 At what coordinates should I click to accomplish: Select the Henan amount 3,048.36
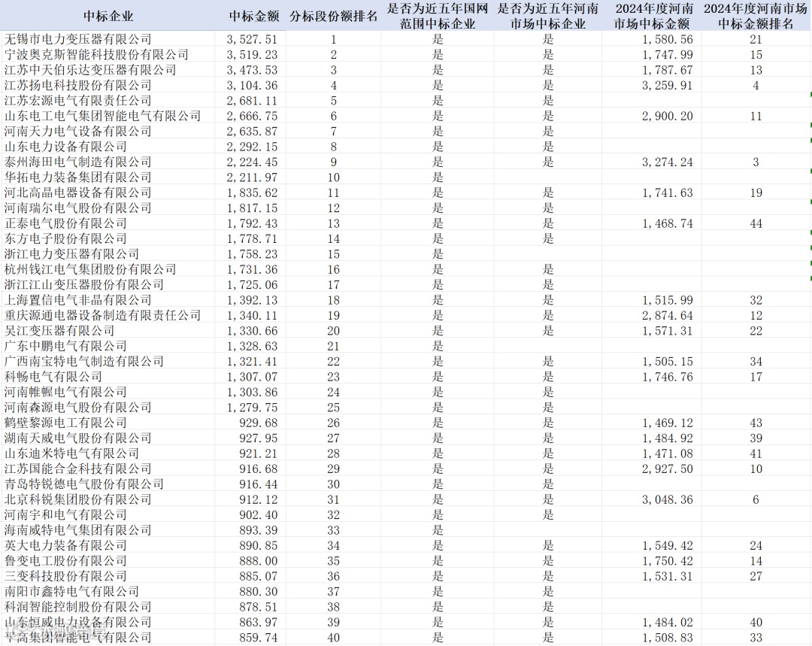coord(668,499)
